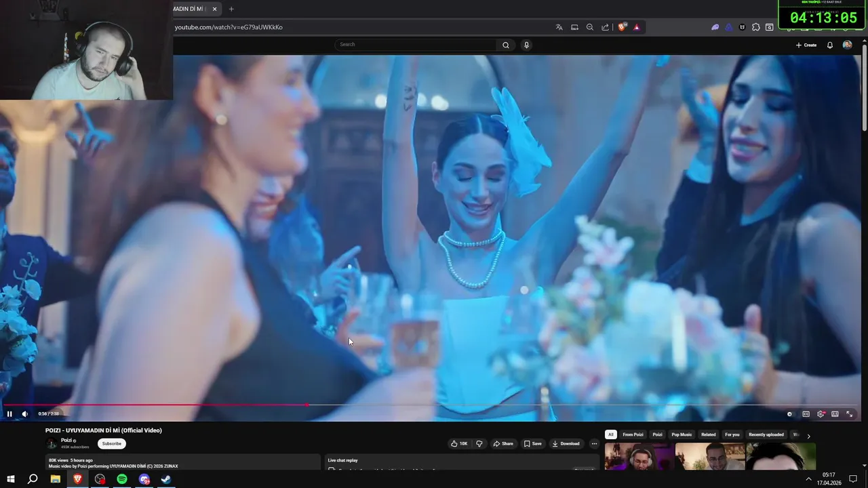868x488 pixels.
Task: Select the From Poizi filter chip
Action: 633,434
